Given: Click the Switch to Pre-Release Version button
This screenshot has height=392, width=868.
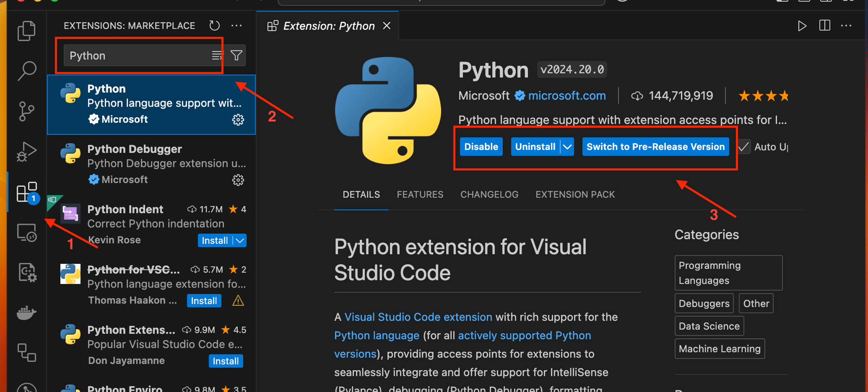Looking at the screenshot, I should 656,147.
